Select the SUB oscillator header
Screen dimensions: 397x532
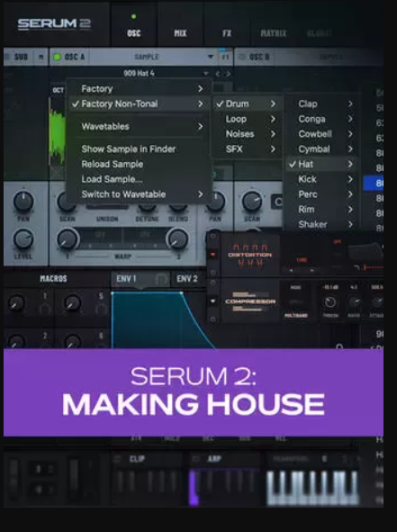pyautogui.click(x=21, y=57)
